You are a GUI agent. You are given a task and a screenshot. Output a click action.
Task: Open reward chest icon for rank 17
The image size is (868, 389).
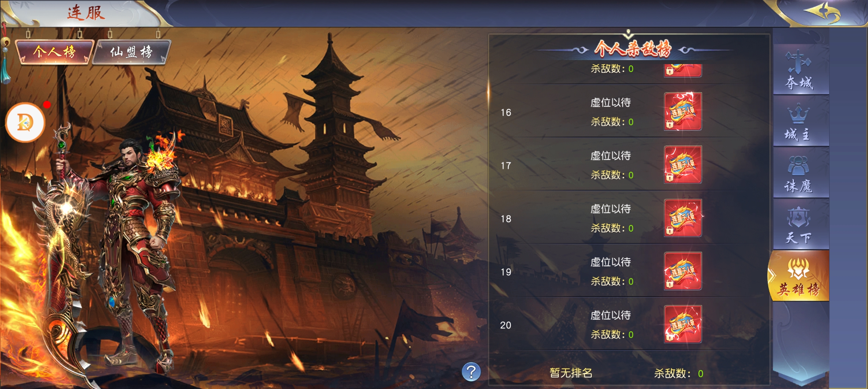(683, 165)
